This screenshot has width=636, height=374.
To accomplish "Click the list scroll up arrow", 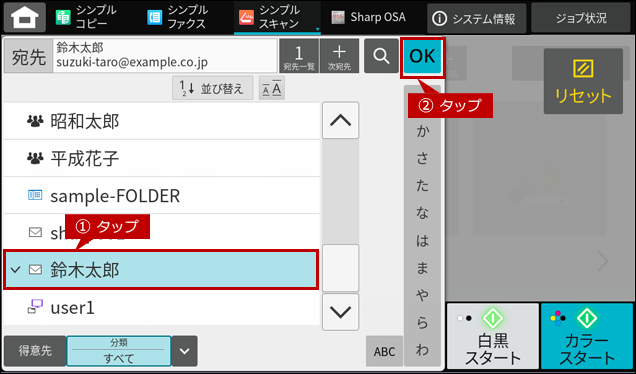I will [x=341, y=120].
